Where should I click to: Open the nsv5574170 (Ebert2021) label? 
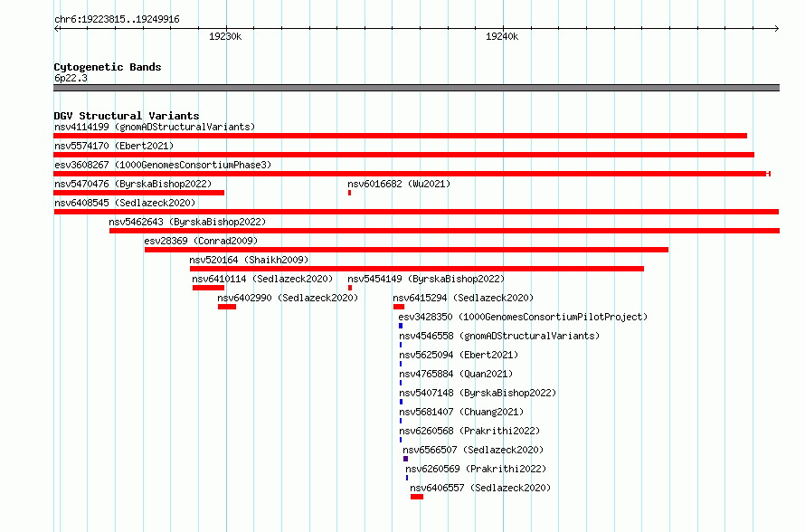pyautogui.click(x=114, y=146)
